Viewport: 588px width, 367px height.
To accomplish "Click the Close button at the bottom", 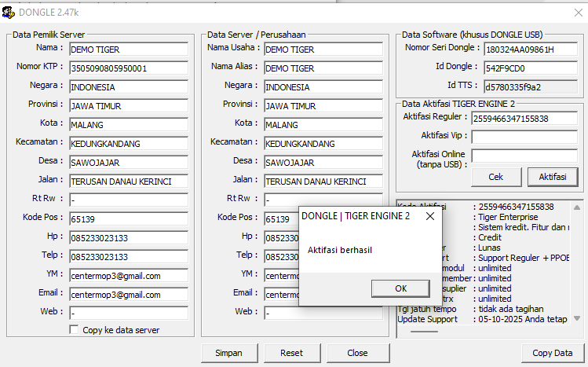I will 357,353.
